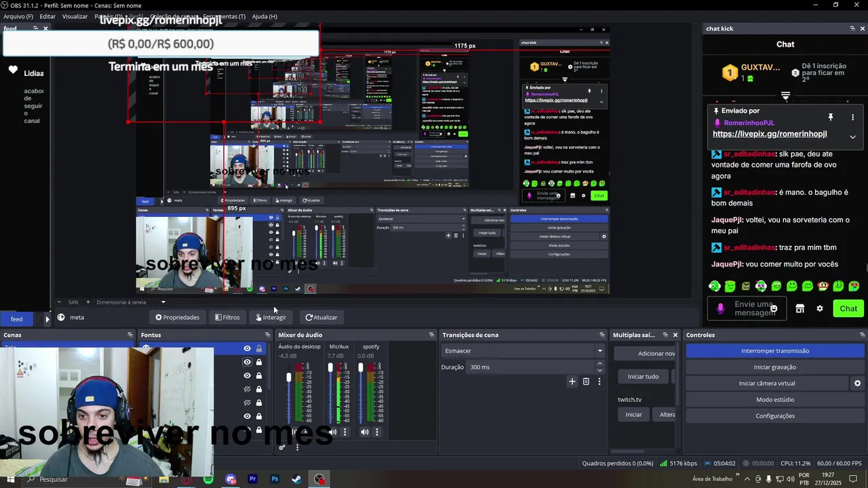The height and width of the screenshot is (488, 868).
Task: Open the Propriedades source properties button
Action: tap(177, 317)
